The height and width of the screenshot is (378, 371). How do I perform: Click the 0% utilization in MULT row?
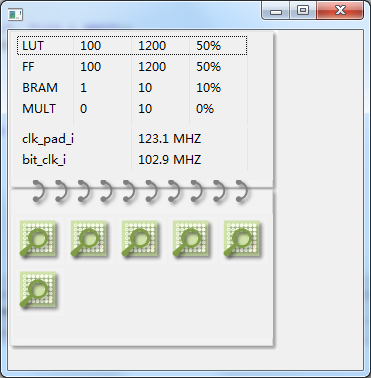[205, 109]
